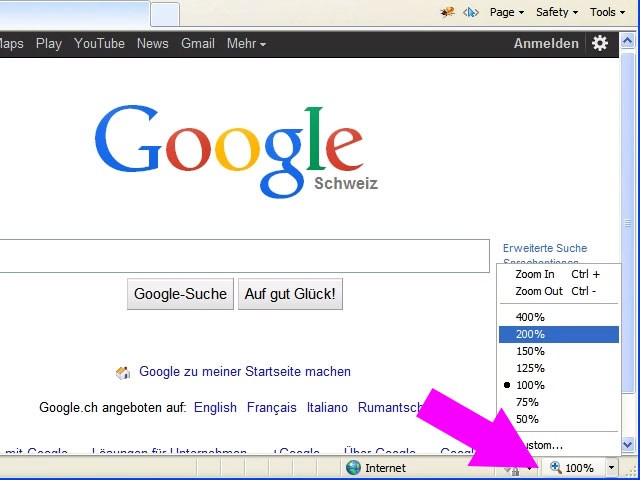
Task: Open Google settings gear icon
Action: (600, 43)
